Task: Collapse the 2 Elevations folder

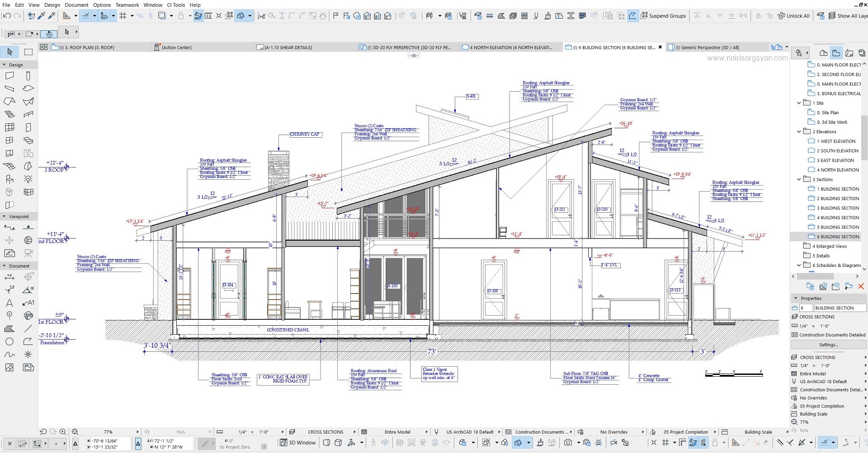Action: coord(799,131)
